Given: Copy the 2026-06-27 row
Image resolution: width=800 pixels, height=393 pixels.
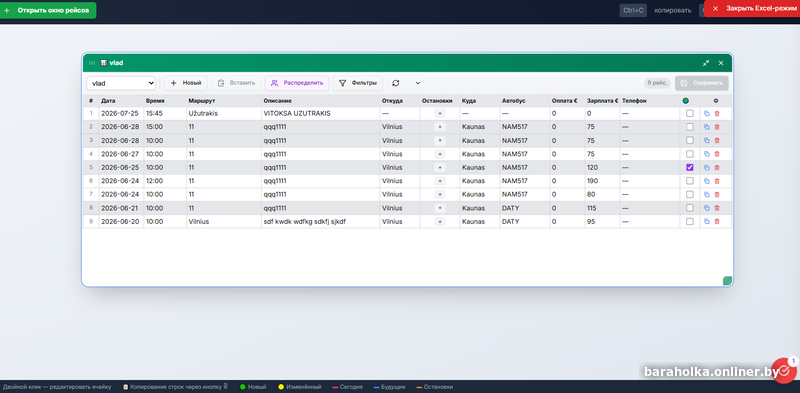Looking at the screenshot, I should point(707,154).
